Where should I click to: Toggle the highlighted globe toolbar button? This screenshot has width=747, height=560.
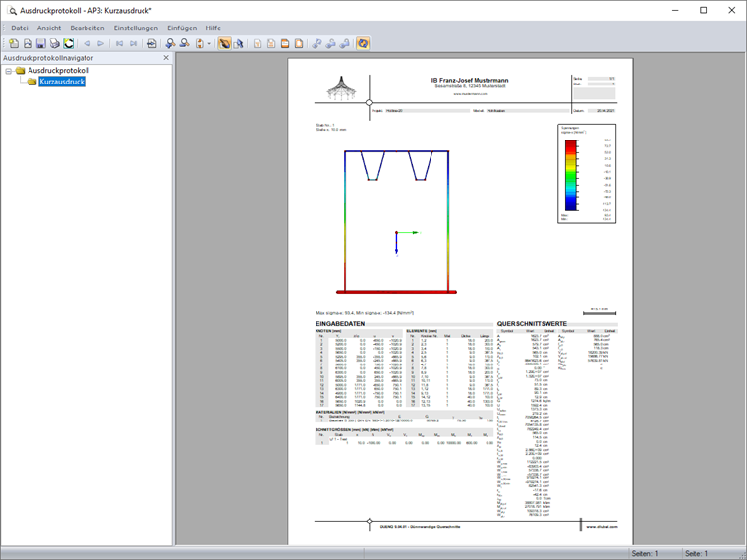(363, 44)
